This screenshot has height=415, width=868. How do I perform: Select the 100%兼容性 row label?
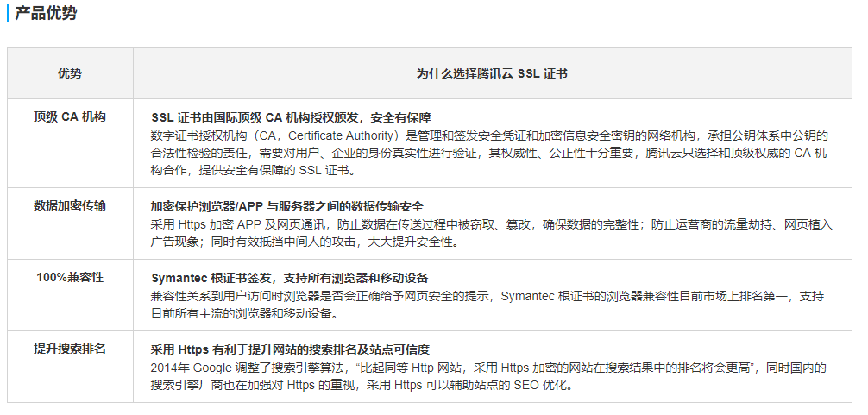click(x=70, y=277)
